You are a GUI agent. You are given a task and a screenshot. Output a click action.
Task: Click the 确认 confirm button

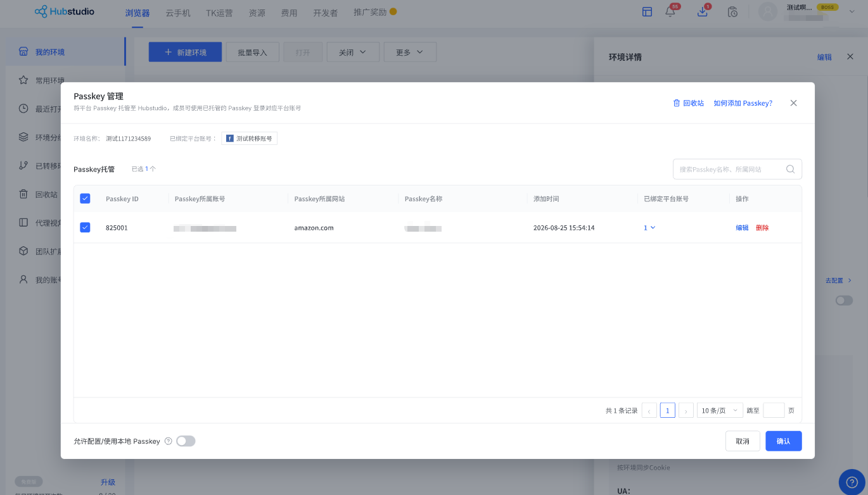click(x=784, y=441)
